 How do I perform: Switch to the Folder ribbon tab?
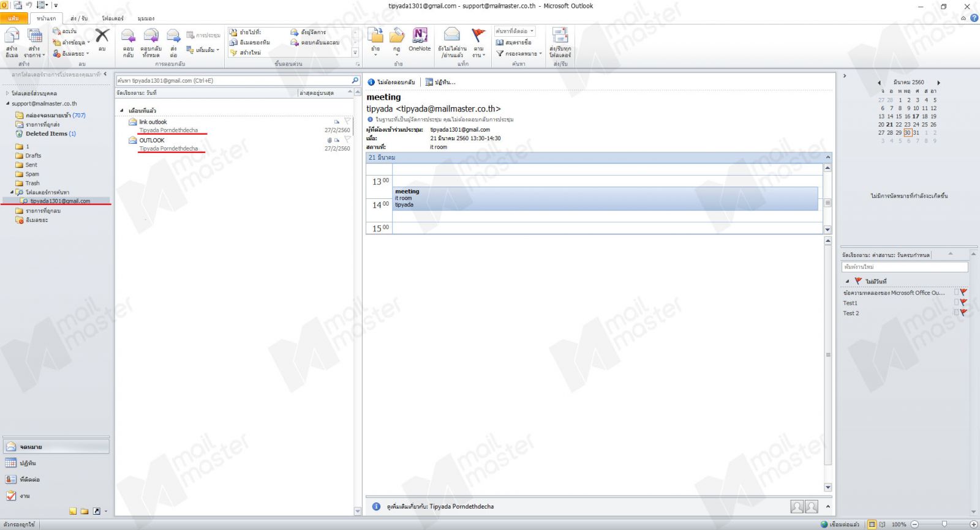pyautogui.click(x=113, y=18)
